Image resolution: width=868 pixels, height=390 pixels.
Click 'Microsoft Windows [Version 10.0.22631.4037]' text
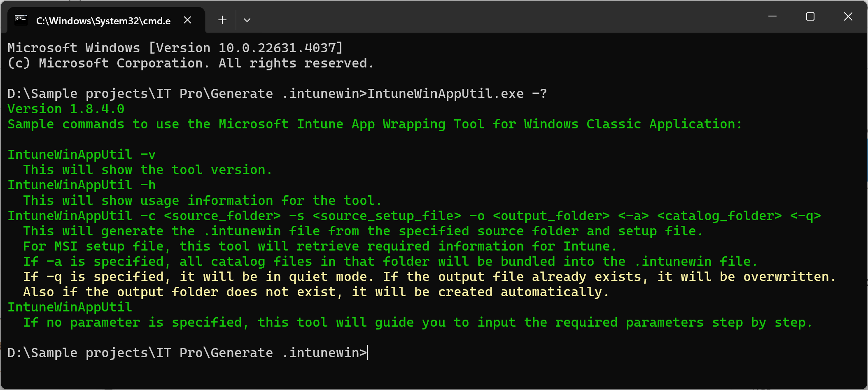pyautogui.click(x=175, y=48)
